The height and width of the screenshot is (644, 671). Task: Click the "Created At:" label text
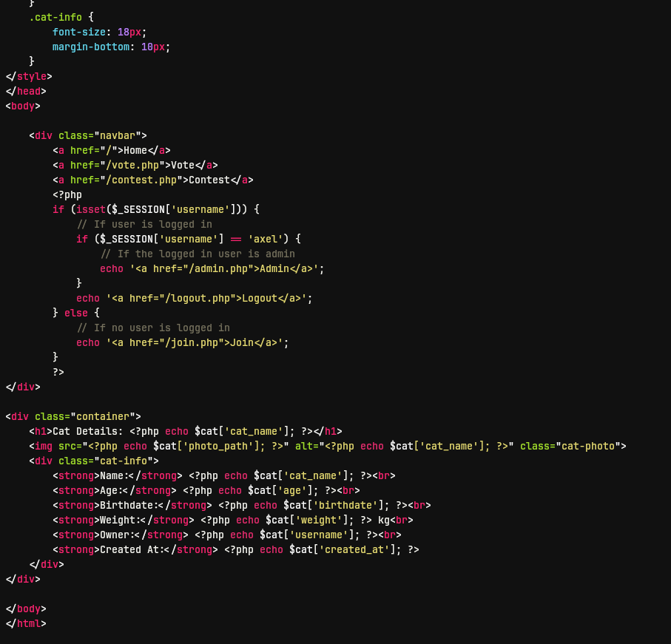132,549
